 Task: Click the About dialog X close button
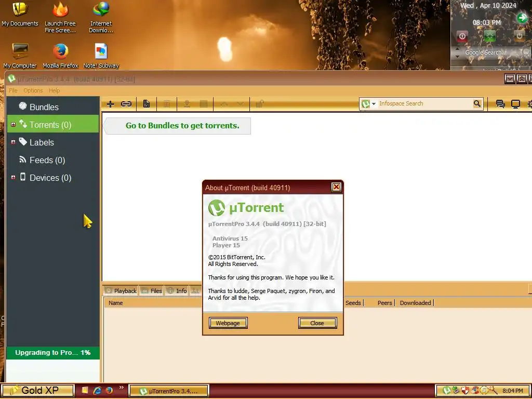point(336,187)
